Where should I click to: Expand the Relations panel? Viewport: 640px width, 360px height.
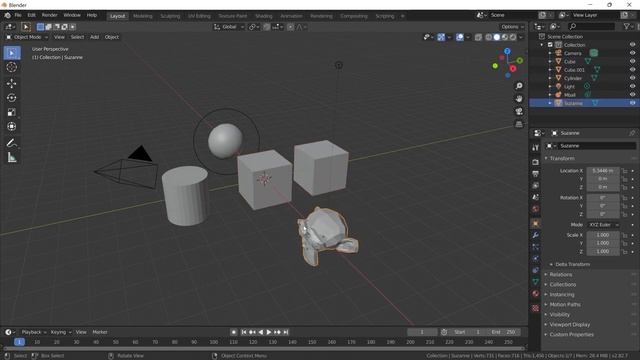pyautogui.click(x=560, y=275)
